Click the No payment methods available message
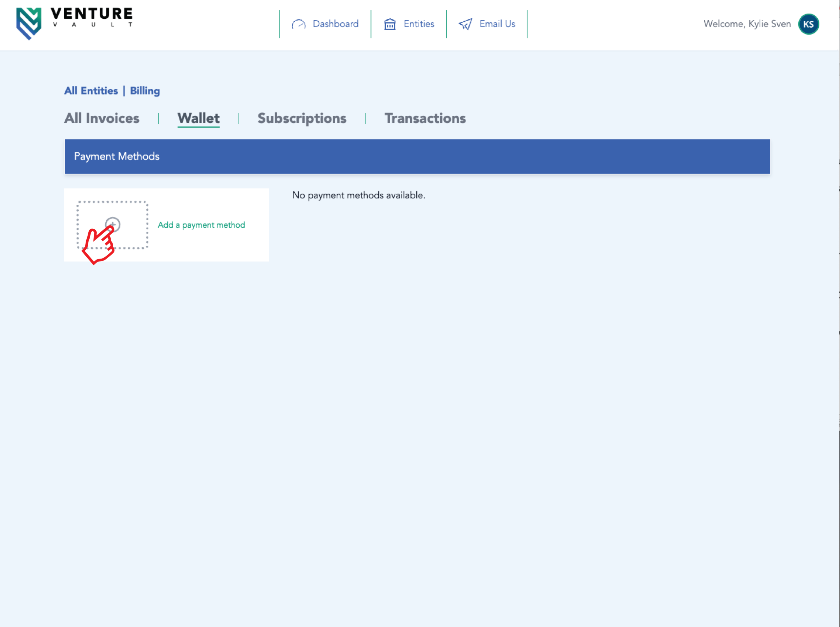The height and width of the screenshot is (627, 840). 358,196
